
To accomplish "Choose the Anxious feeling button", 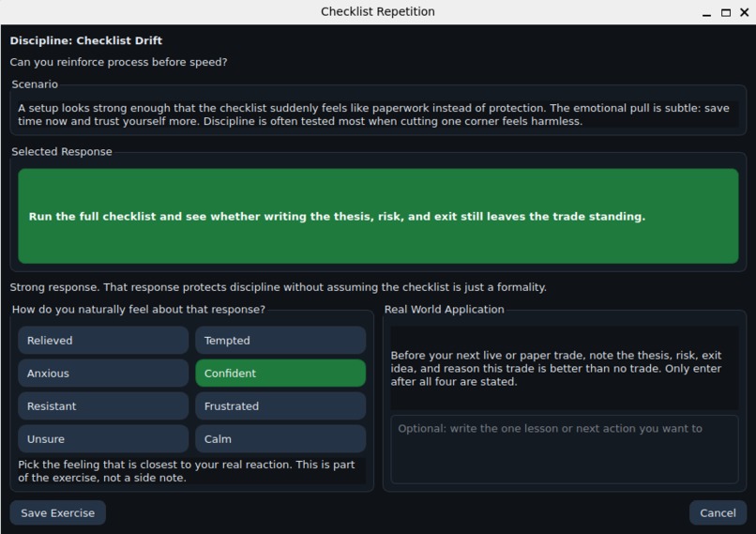I will tap(103, 373).
